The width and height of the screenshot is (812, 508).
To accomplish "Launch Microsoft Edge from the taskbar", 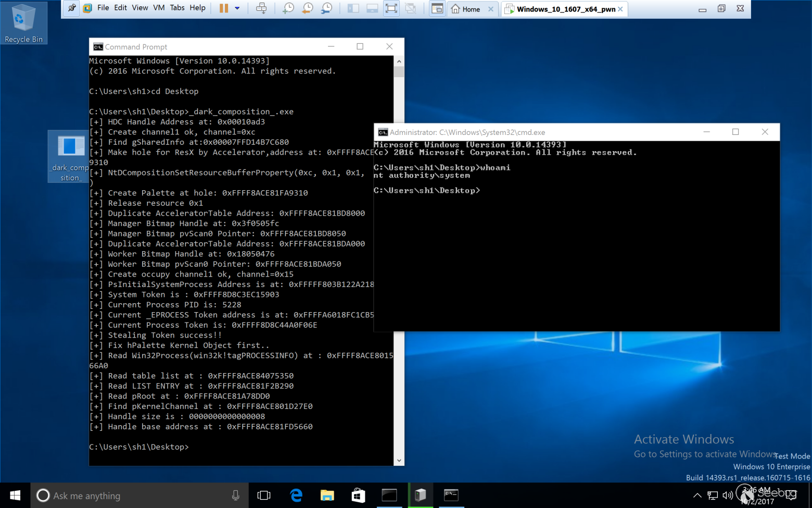I will [296, 495].
